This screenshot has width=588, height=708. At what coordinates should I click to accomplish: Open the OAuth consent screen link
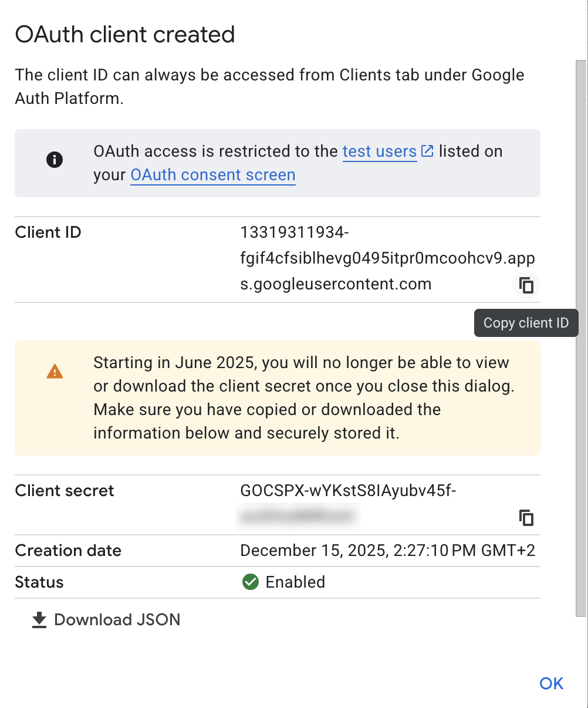pyautogui.click(x=212, y=175)
